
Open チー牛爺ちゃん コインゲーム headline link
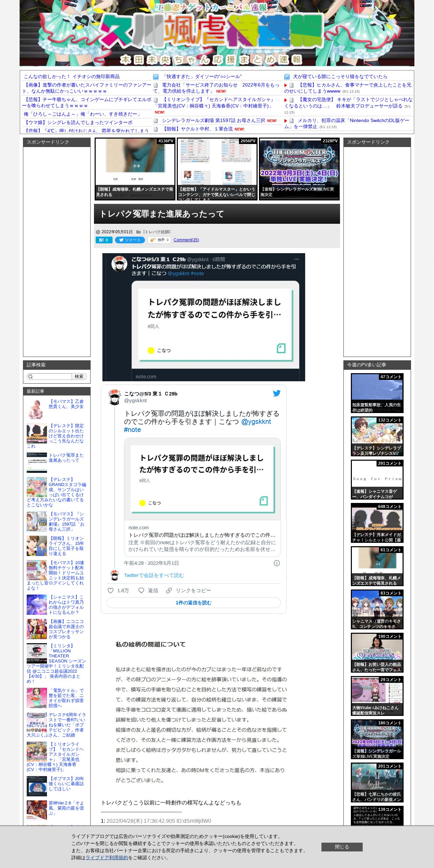(x=87, y=102)
